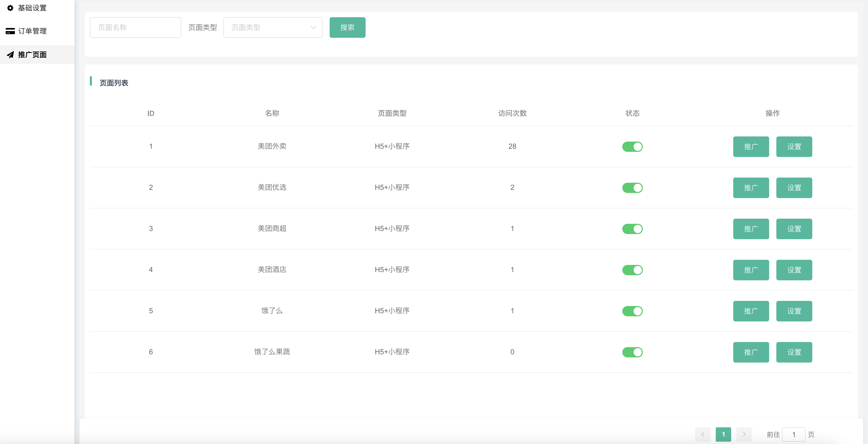Click the 页面列表 section title
This screenshot has width=868, height=444.
coord(114,83)
